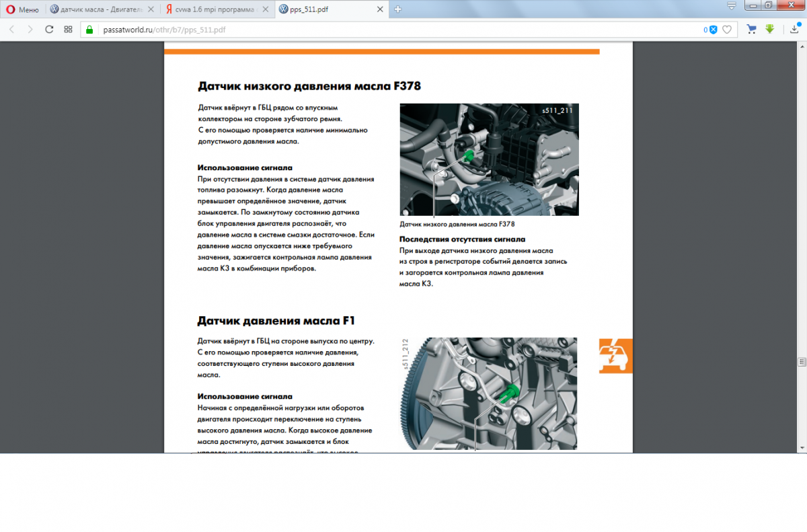Click Последствия отсутствия сигнала subheading
807x532 pixels.
point(463,239)
